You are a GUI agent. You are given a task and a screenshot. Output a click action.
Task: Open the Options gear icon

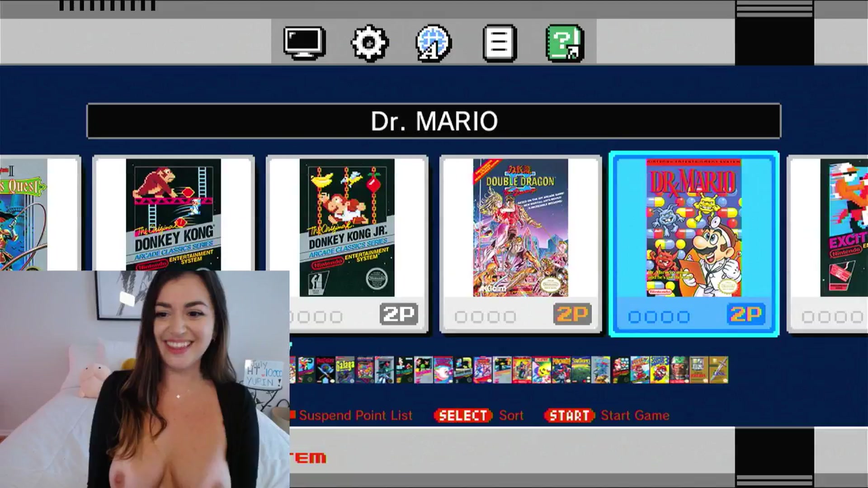coord(369,43)
